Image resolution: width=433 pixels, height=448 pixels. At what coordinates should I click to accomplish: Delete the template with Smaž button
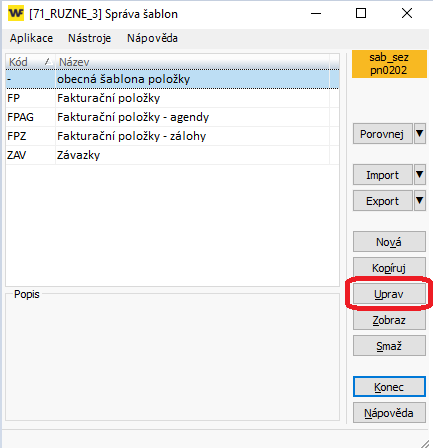coord(389,346)
